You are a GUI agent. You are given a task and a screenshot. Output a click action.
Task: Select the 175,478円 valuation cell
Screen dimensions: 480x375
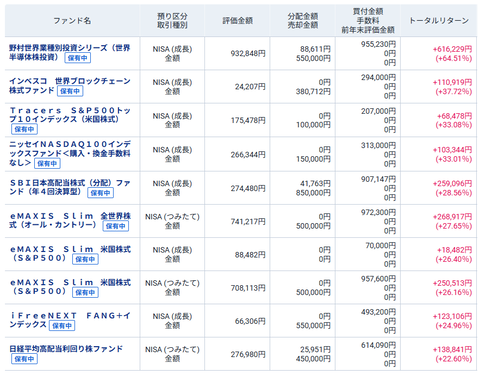point(248,120)
